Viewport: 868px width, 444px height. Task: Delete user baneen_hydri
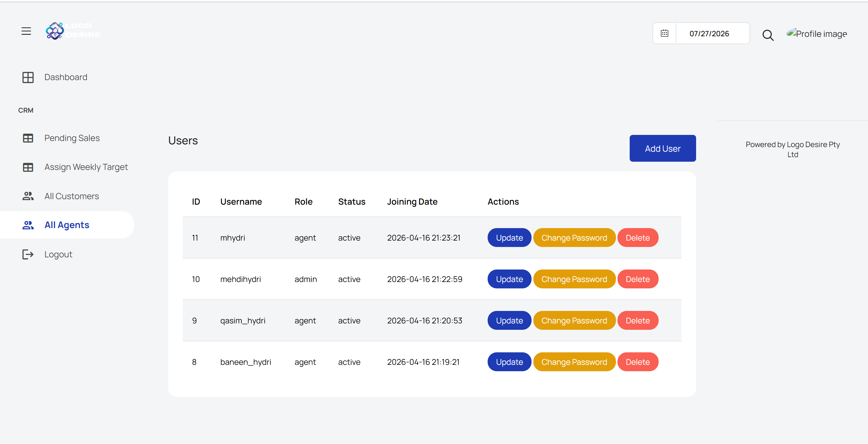tap(638, 362)
